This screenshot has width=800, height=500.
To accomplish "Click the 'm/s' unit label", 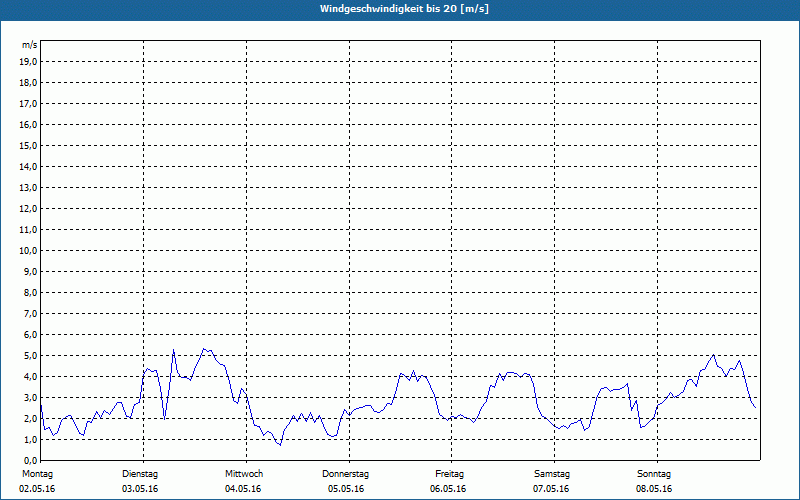I will [x=30, y=45].
